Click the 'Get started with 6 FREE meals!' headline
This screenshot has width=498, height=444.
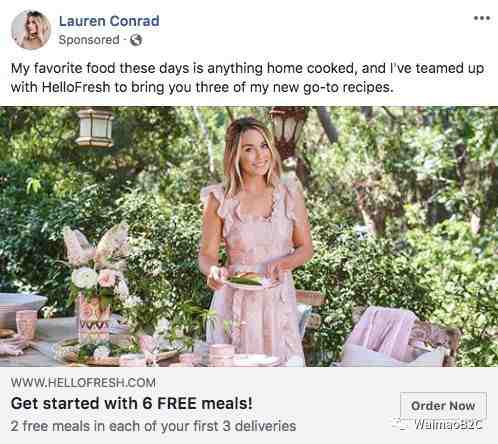tap(132, 403)
